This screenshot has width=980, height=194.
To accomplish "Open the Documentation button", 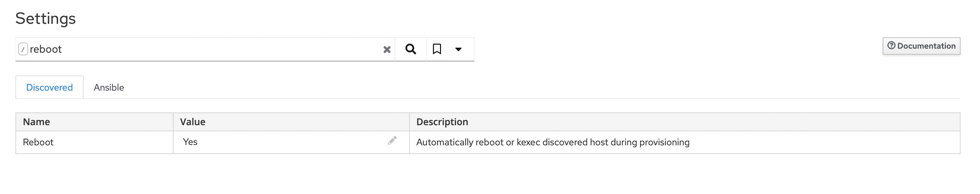I will point(921,46).
